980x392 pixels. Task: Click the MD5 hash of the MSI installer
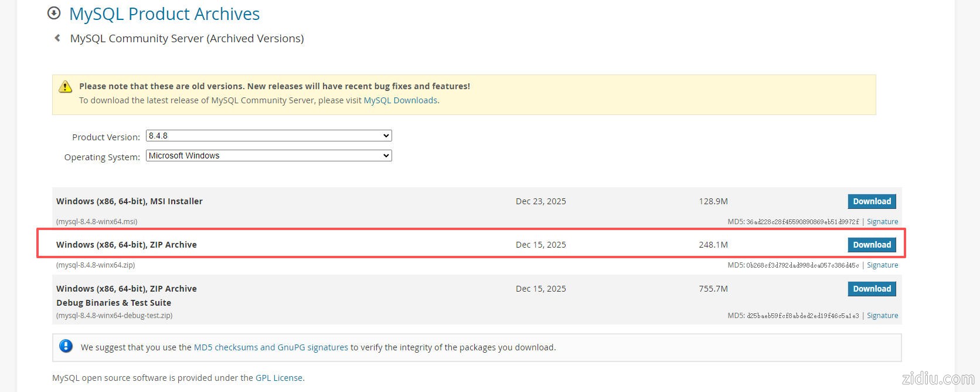802,222
